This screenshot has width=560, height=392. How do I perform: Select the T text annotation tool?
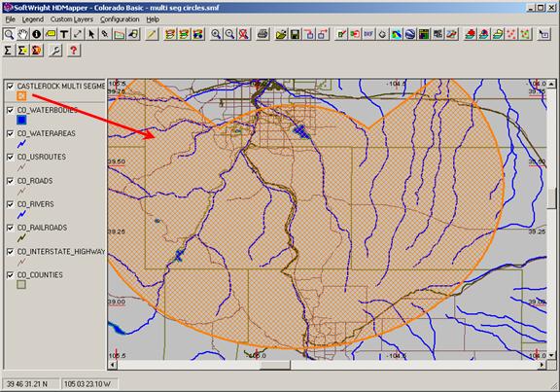pos(64,34)
